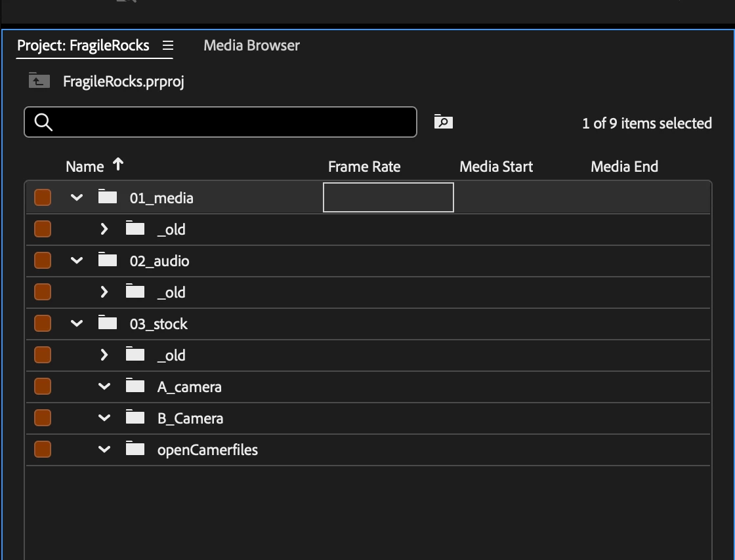The height and width of the screenshot is (560, 735).
Task: Click the label color swatch for openCamerfiles
Action: 43,449
